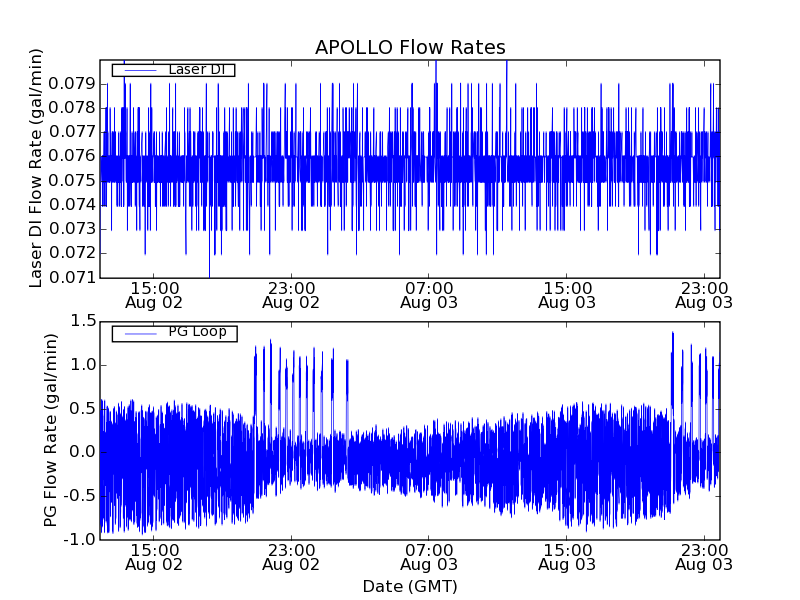Select the Laser DI legend entry
800x600 pixels.
tap(173, 70)
